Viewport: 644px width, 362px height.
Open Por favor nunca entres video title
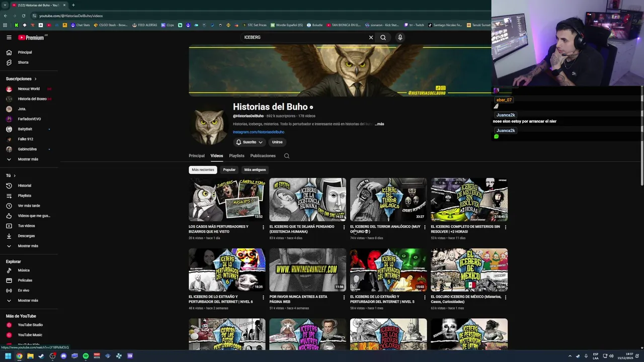coord(298,299)
